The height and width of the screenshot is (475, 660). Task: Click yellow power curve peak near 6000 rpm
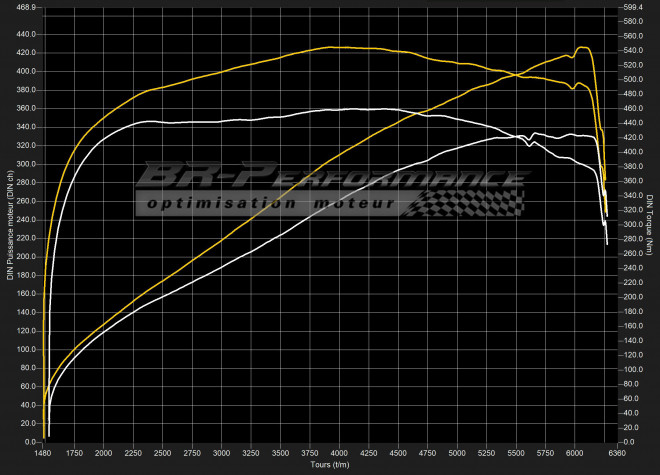tap(581, 47)
